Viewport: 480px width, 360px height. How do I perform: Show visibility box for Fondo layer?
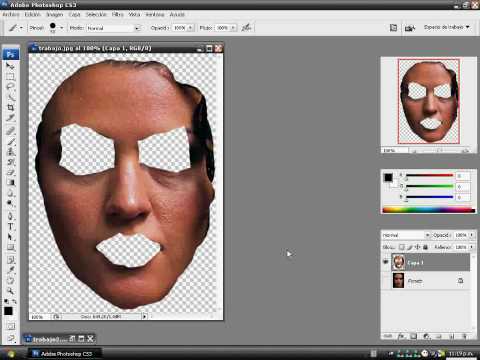coord(386,281)
